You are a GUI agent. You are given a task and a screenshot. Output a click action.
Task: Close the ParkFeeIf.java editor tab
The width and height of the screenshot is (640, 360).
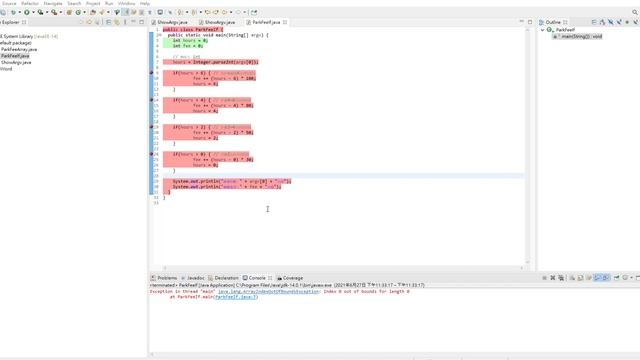click(x=285, y=22)
